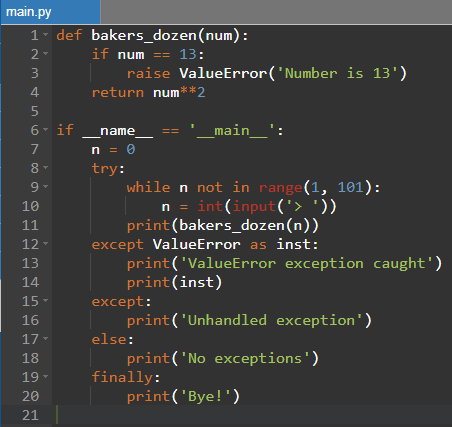Screen dimensions: 452x427
Task: Click the string 'ValueError exception caught'
Action: pyautogui.click(x=307, y=263)
